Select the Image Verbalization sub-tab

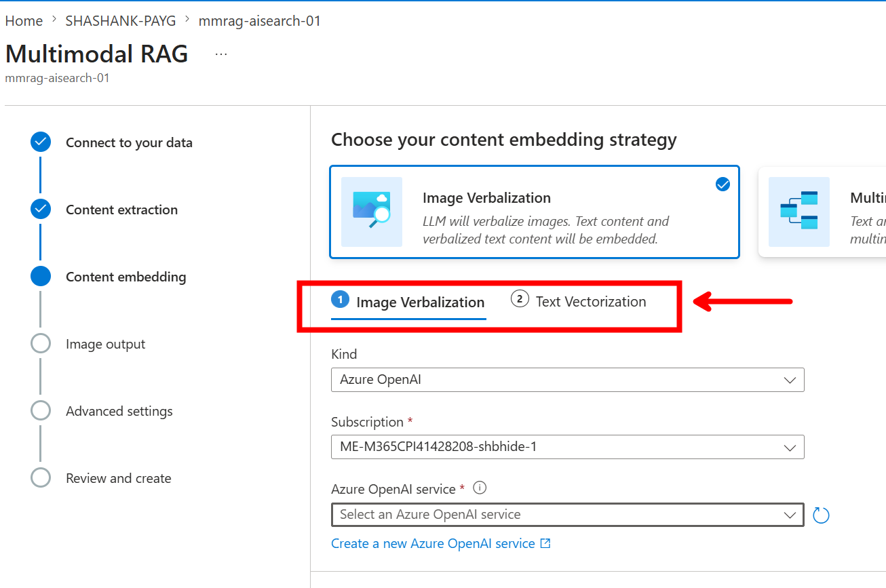[408, 302]
